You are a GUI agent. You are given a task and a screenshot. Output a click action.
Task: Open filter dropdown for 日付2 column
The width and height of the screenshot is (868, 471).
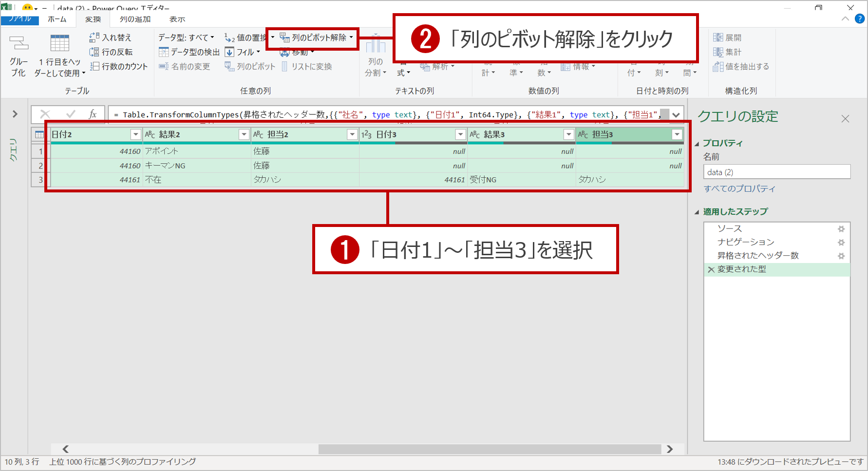136,134
